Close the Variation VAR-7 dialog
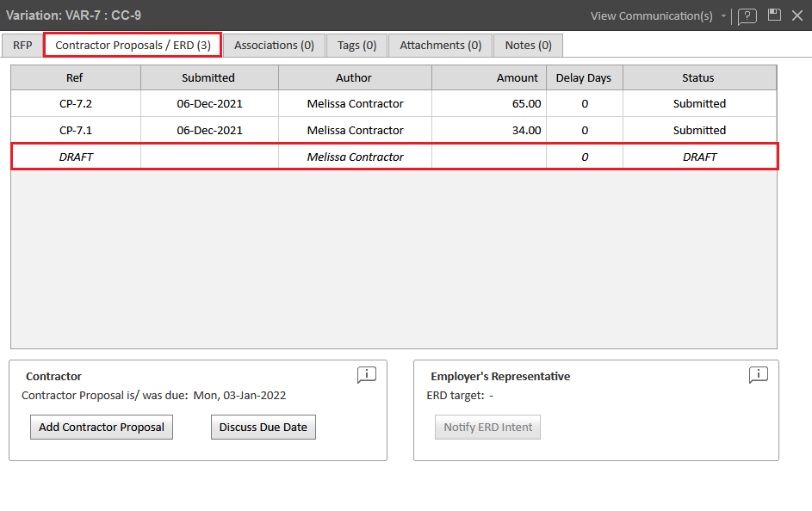This screenshot has height=511, width=812. [797, 15]
